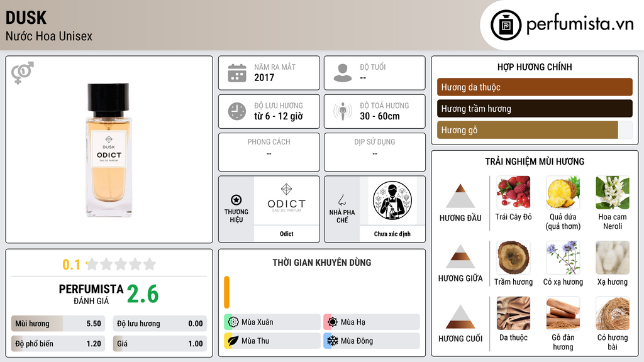Select the Hoa cam Neroli note image
644x362 pixels.
(x=613, y=192)
